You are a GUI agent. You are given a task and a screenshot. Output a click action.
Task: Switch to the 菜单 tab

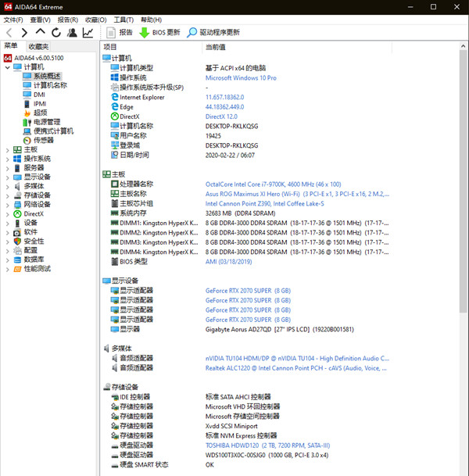tap(11, 46)
